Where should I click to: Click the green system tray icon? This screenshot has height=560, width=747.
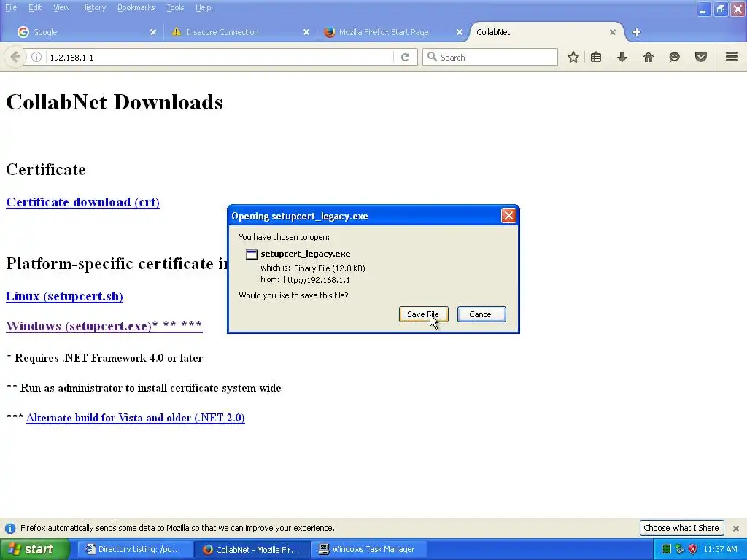[x=667, y=549]
